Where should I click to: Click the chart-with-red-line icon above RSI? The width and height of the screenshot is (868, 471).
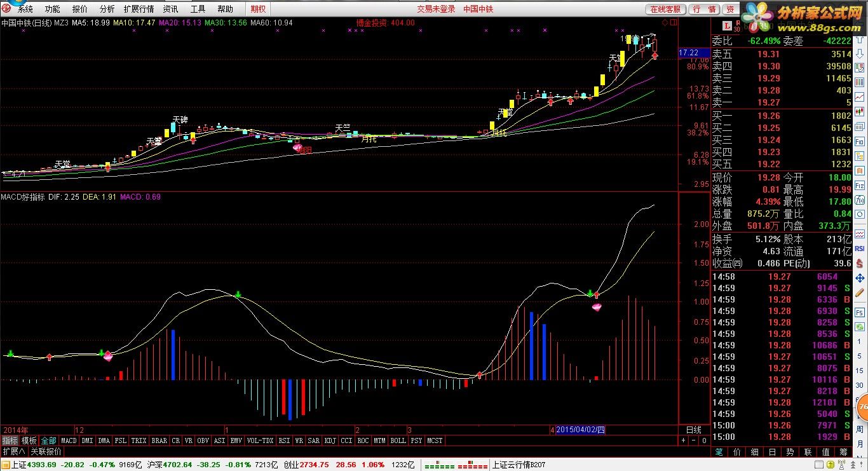coord(860,233)
